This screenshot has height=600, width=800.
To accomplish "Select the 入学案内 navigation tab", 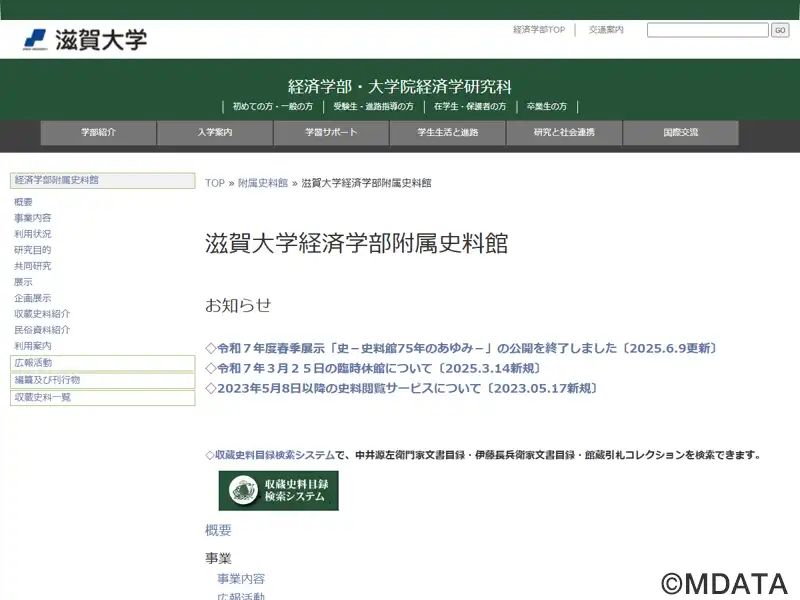I will 215,133.
